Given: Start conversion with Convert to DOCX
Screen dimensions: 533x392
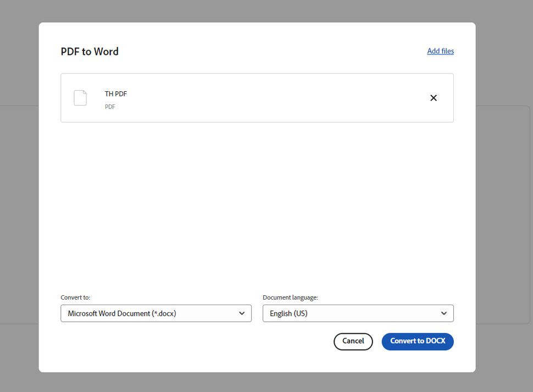Looking at the screenshot, I should 417,341.
